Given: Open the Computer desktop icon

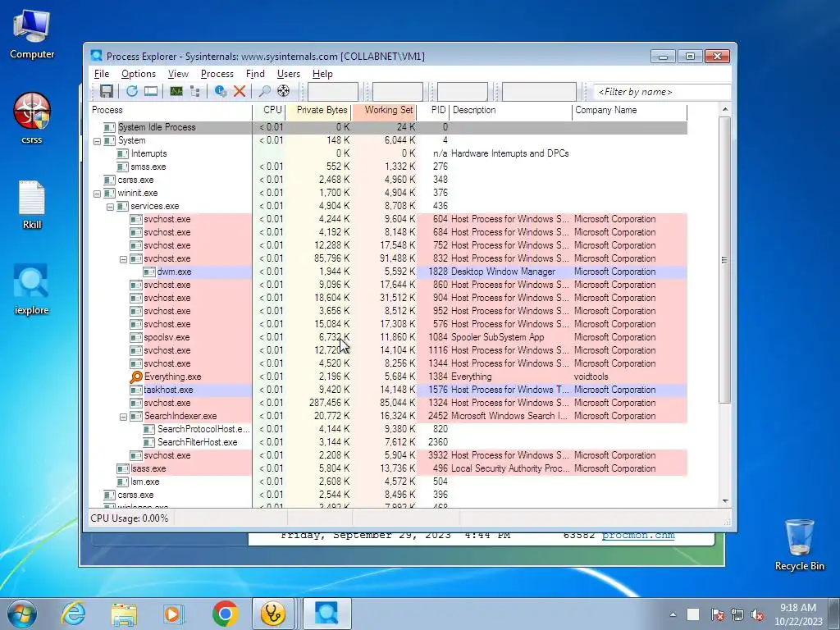Looking at the screenshot, I should pos(32,33).
